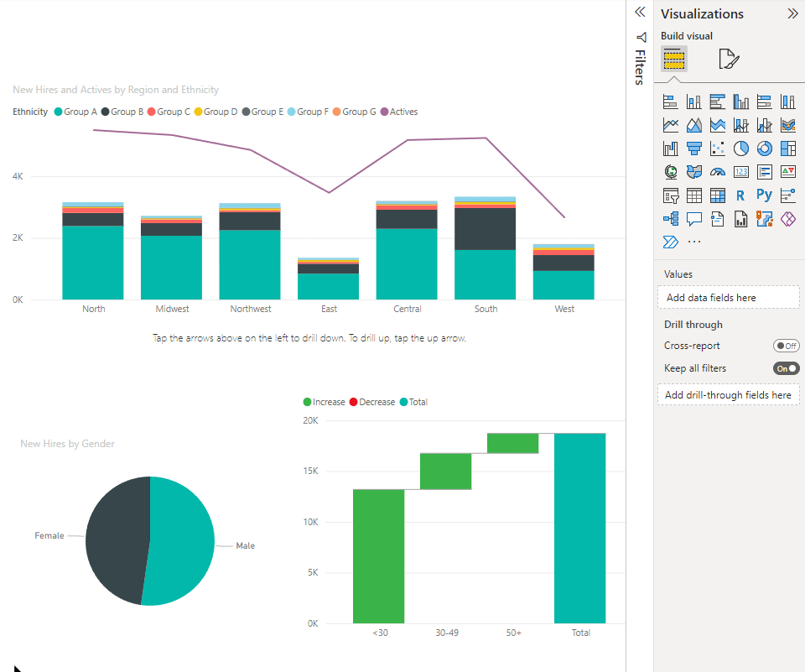Screen dimensions: 805x672
Task: Open the Format page tab
Action: coord(728,59)
